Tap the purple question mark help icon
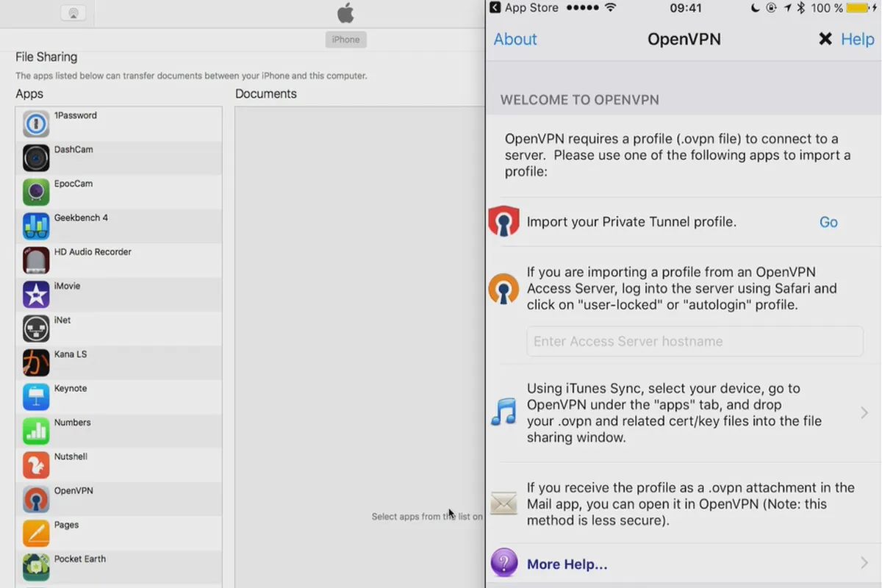882x588 pixels. [504, 564]
